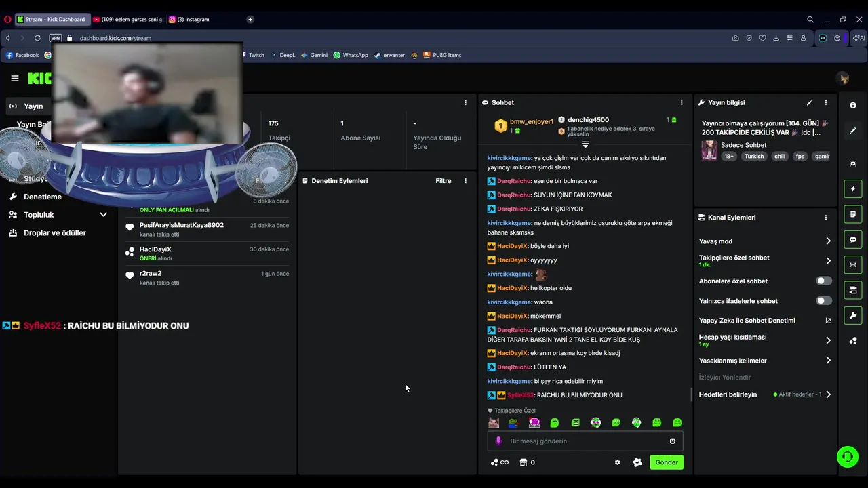This screenshot has width=868, height=488.
Task: Toggle the chat bubble panel icon
Action: 853,239
